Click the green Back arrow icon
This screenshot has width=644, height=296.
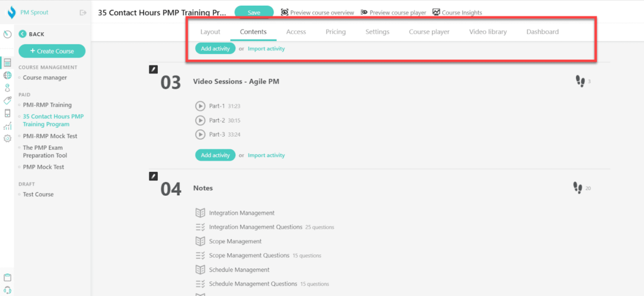23,34
